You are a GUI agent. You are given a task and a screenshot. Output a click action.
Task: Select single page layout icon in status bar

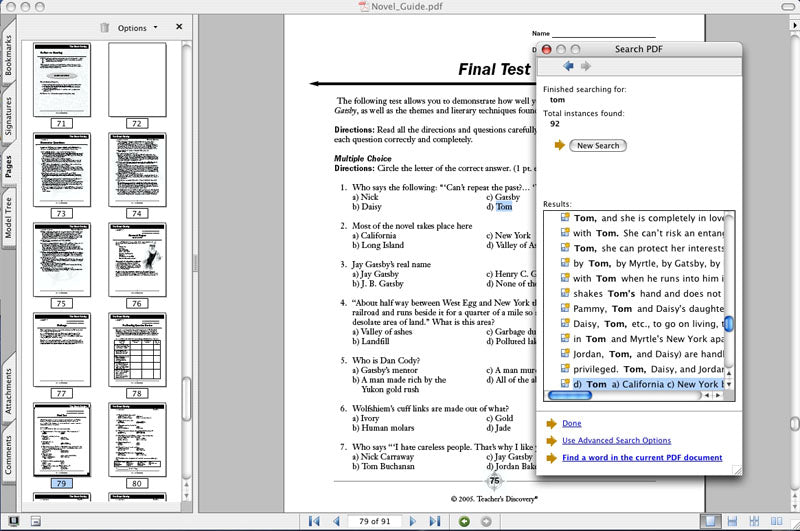711,521
